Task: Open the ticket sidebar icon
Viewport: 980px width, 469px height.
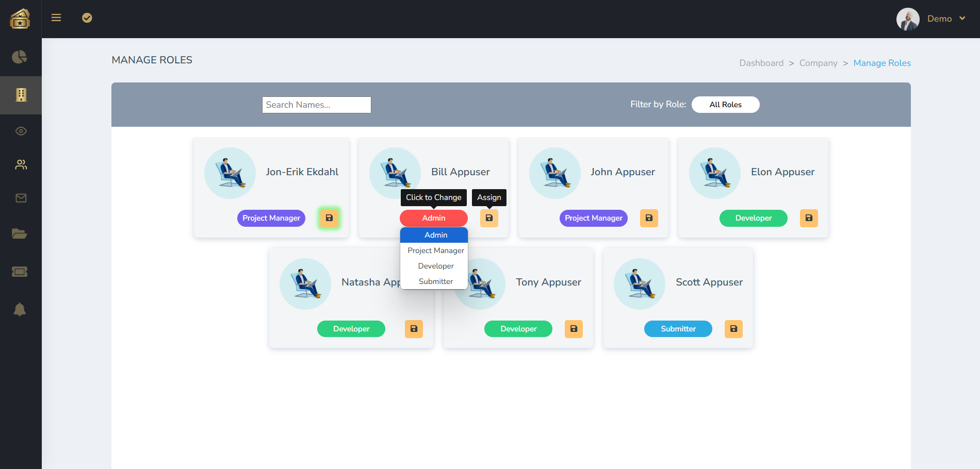Action: tap(20, 272)
